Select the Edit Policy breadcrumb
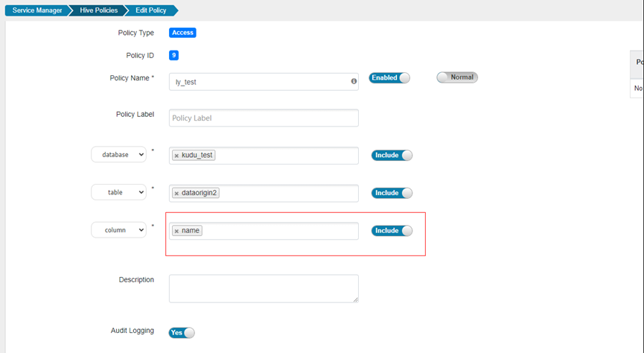Image resolution: width=644 pixels, height=353 pixels. pyautogui.click(x=151, y=10)
